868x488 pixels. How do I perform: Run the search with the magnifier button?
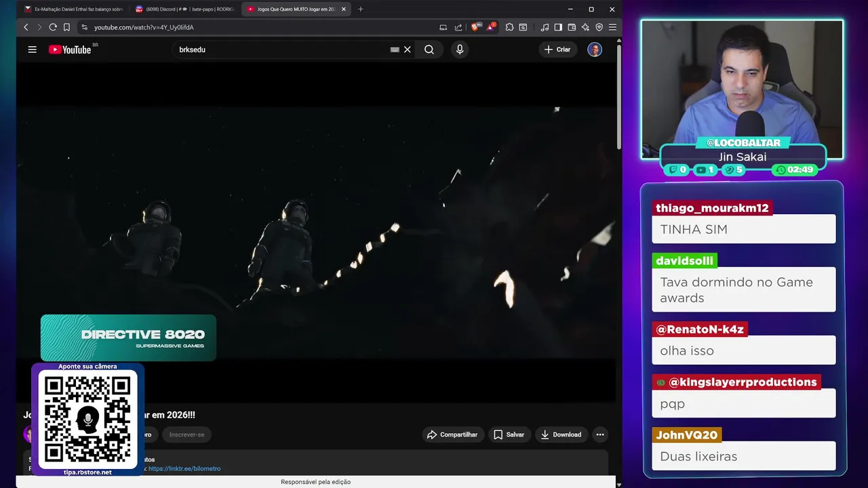(x=429, y=49)
